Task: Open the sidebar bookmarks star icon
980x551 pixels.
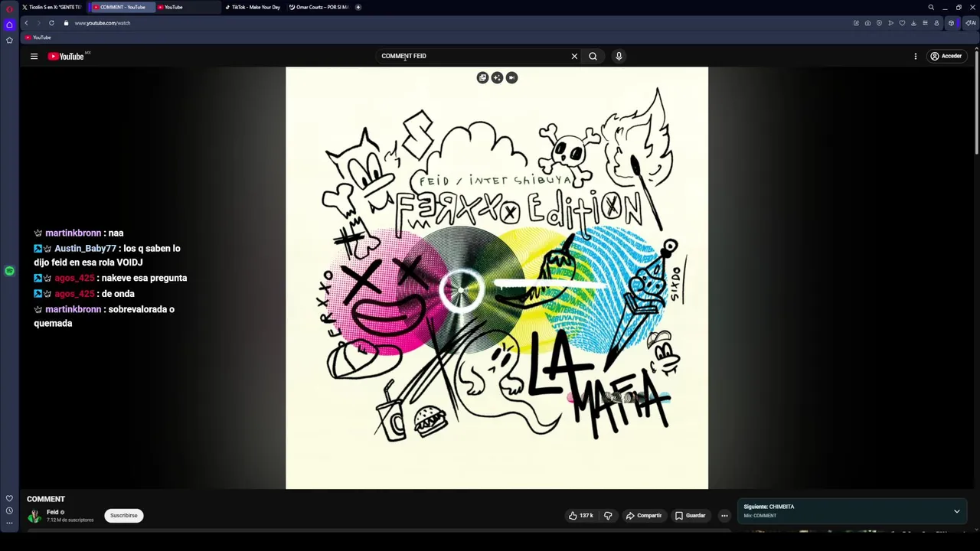Action: click(9, 40)
